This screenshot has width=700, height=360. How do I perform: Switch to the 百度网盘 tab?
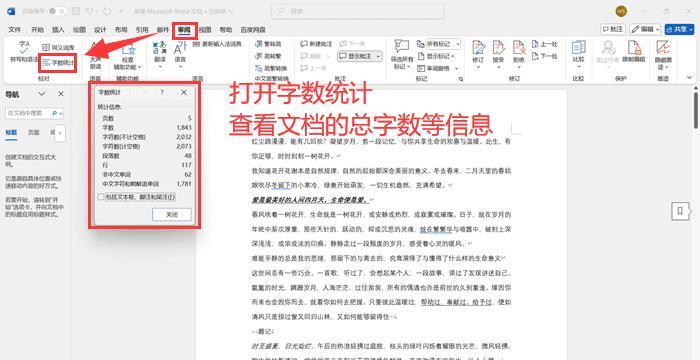tap(253, 29)
